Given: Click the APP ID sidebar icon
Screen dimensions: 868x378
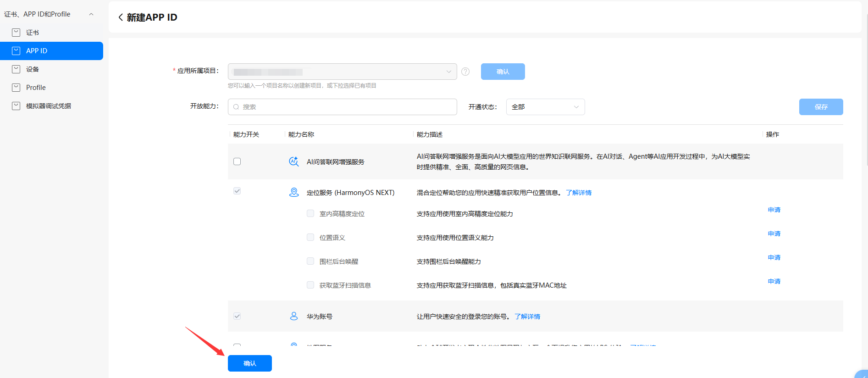Looking at the screenshot, I should 16,51.
